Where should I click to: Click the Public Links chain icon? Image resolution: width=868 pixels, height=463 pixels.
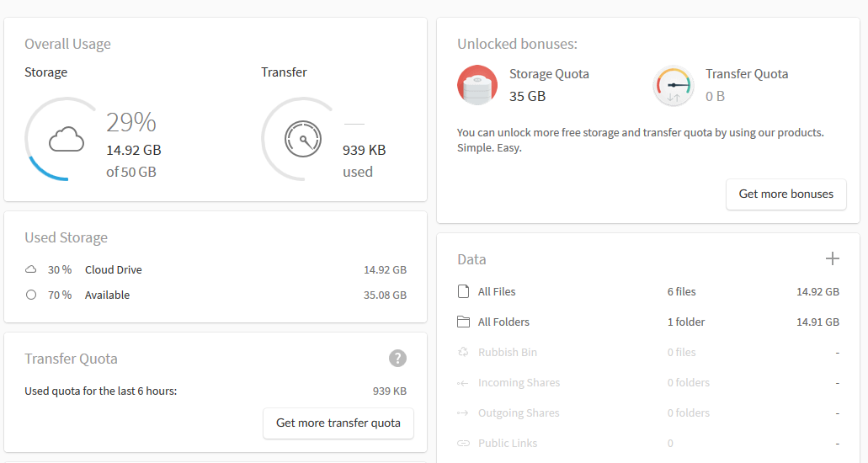coord(463,444)
